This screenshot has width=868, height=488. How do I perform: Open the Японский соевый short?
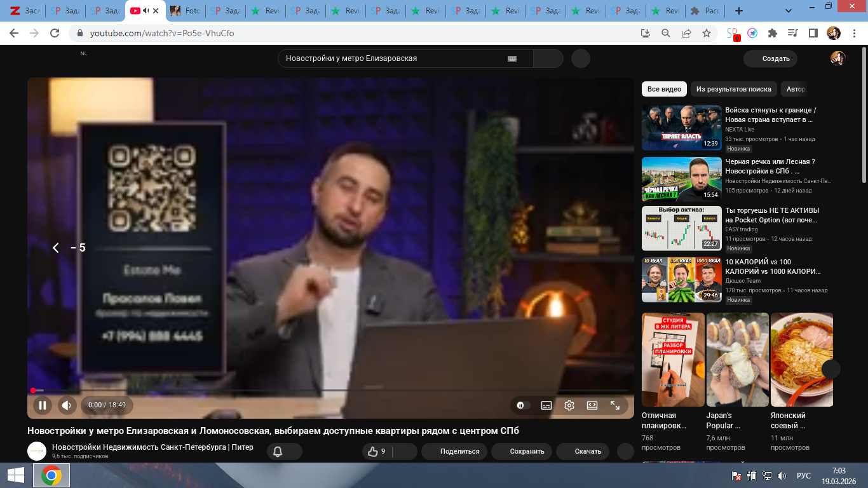802,360
